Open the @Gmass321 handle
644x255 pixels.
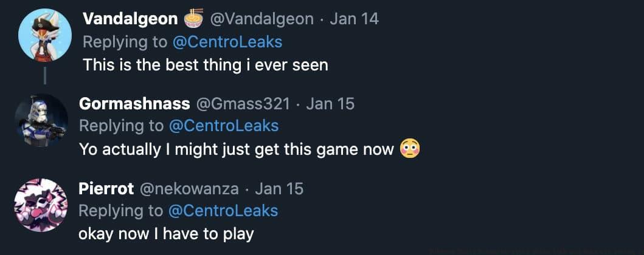click(243, 104)
